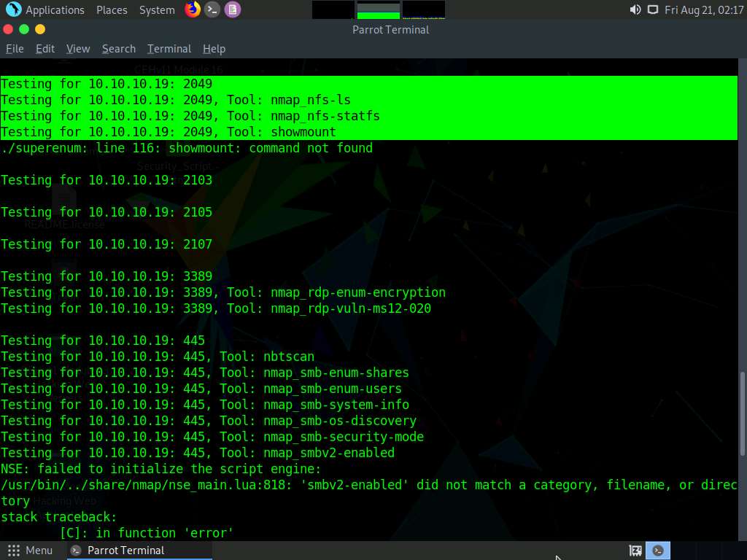Click the show desktop icon in bottom panel
Viewport: 747px width, 560px height.
coord(635,551)
